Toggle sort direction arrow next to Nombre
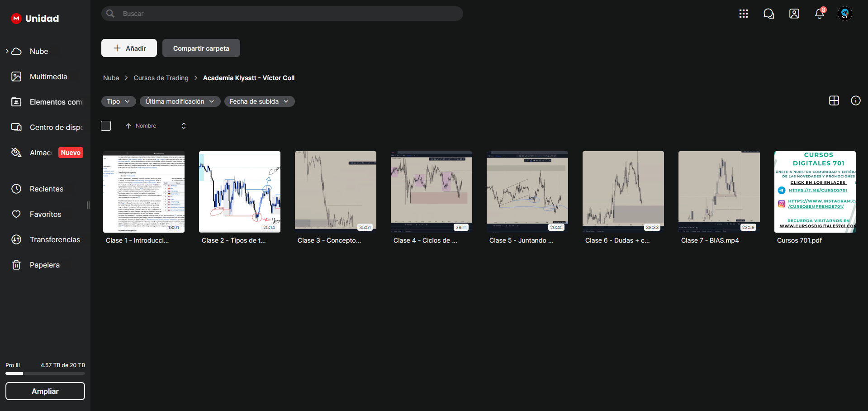This screenshot has height=411, width=868. 128,126
